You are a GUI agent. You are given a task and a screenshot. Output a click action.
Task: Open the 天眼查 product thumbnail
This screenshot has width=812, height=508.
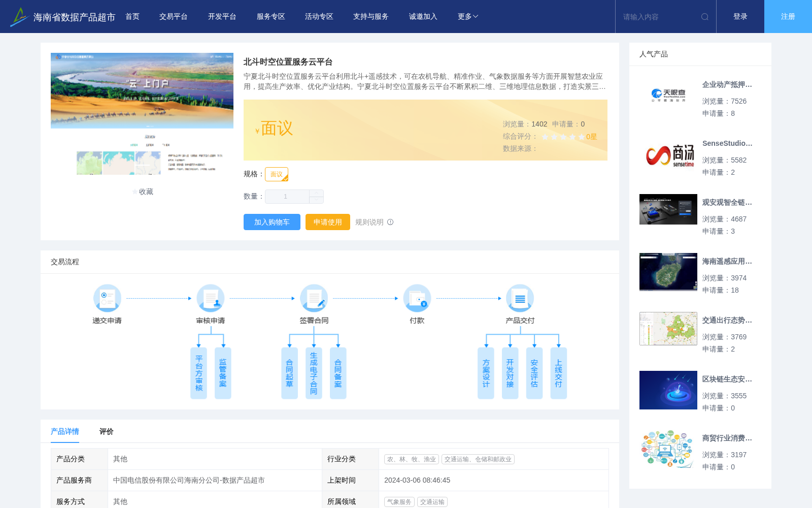coord(668,96)
